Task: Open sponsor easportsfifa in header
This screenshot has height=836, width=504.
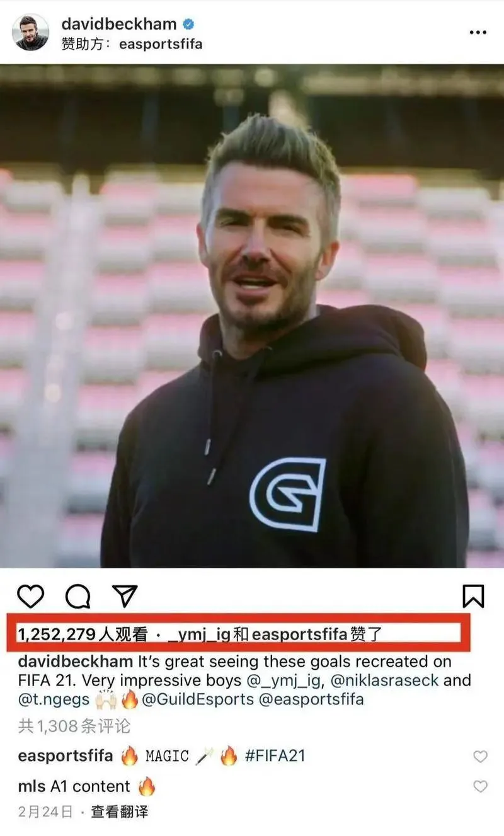Action: (161, 45)
